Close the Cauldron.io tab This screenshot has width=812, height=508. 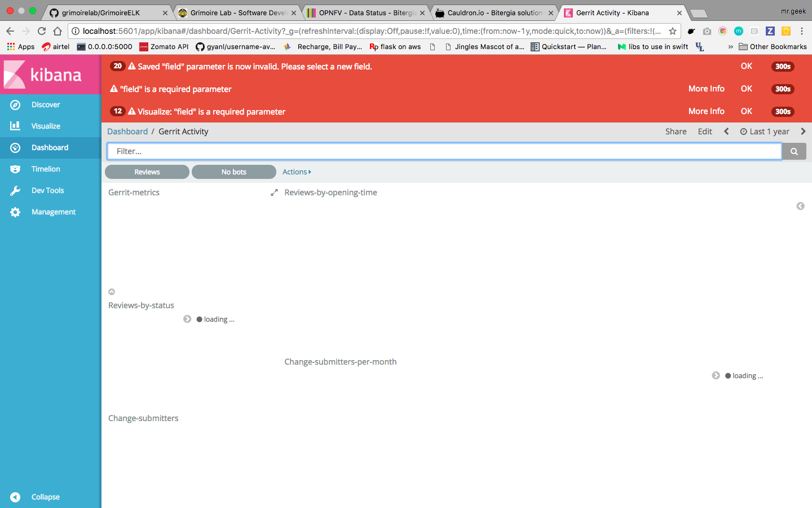point(551,12)
